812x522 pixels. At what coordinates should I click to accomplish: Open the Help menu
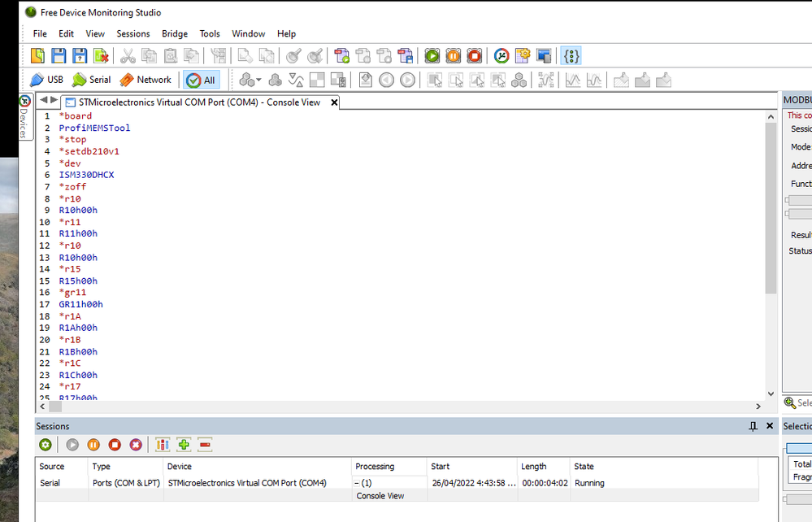[x=286, y=33]
